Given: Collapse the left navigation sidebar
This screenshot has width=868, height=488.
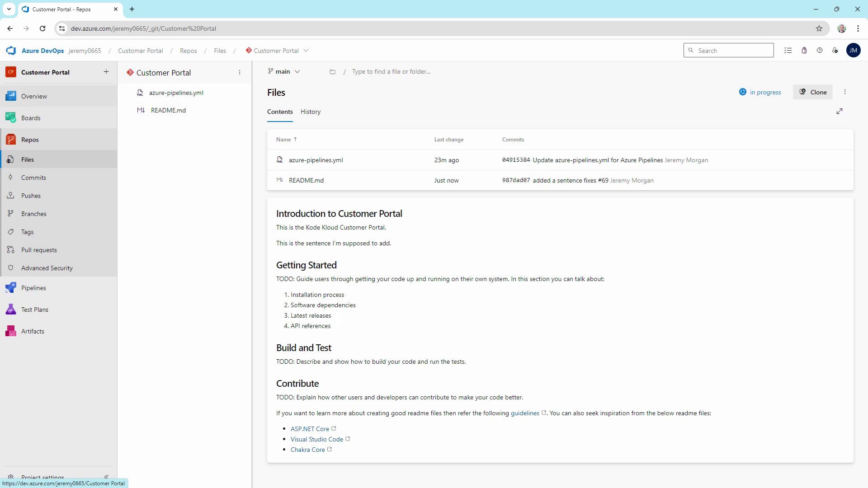Looking at the screenshot, I should tap(106, 477).
